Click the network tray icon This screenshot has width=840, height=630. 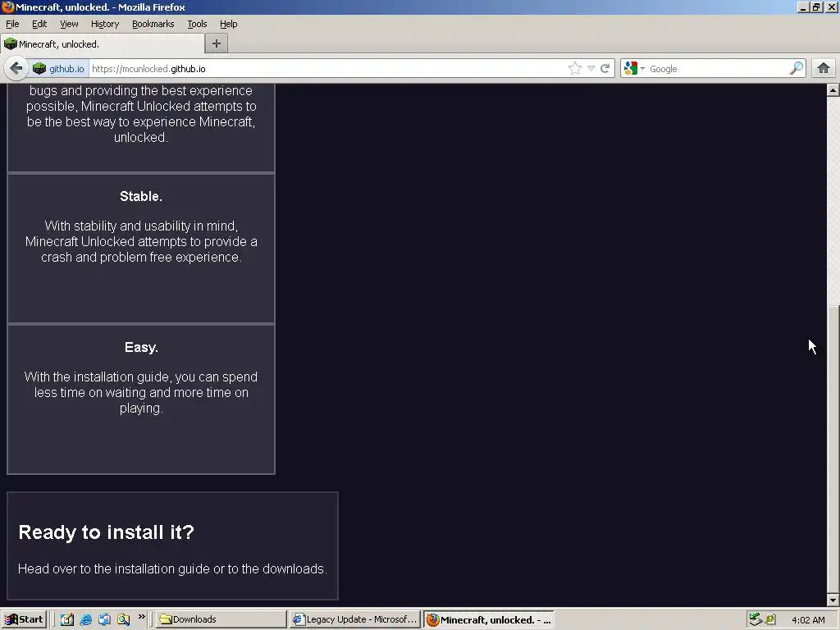point(756,620)
